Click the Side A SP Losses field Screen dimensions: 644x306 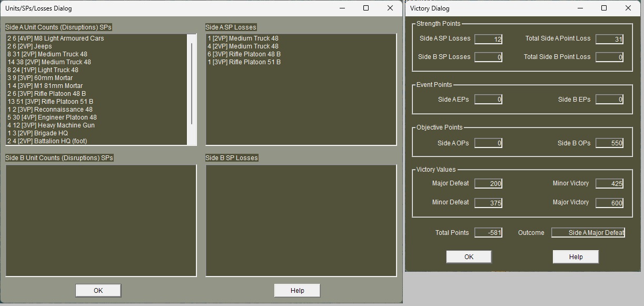point(488,39)
